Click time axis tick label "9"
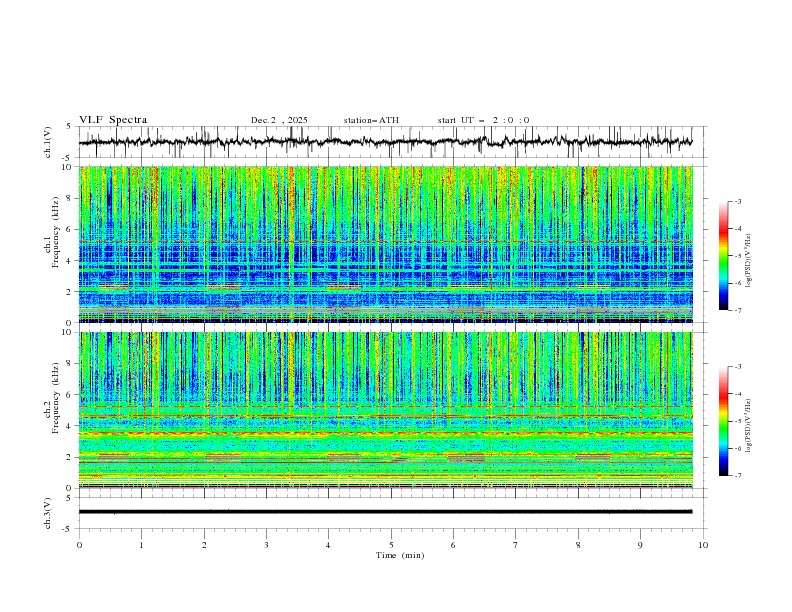The width and height of the screenshot is (792, 612). tap(640, 545)
